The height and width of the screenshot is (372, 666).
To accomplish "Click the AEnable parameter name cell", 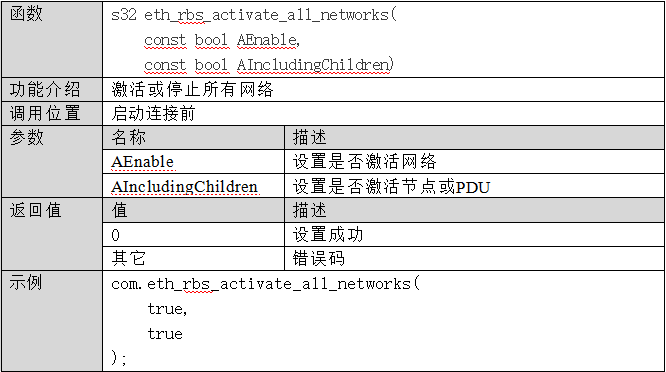I will pyautogui.click(x=193, y=161).
